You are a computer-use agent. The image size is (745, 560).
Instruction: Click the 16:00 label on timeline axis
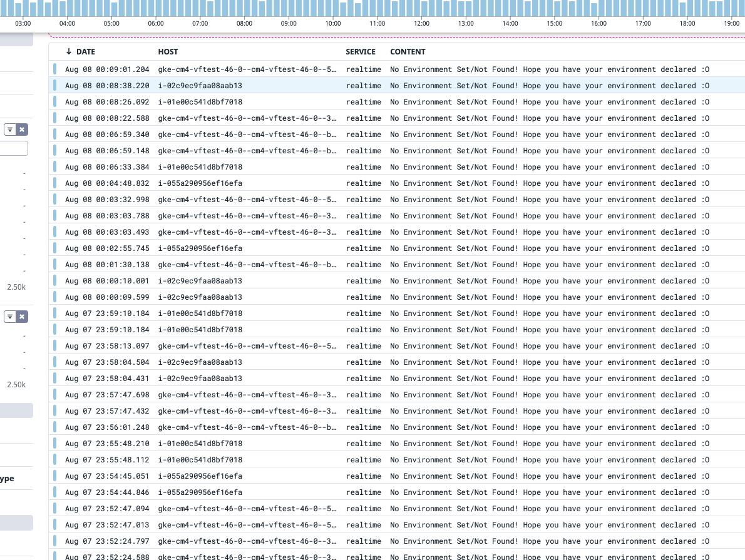click(599, 23)
